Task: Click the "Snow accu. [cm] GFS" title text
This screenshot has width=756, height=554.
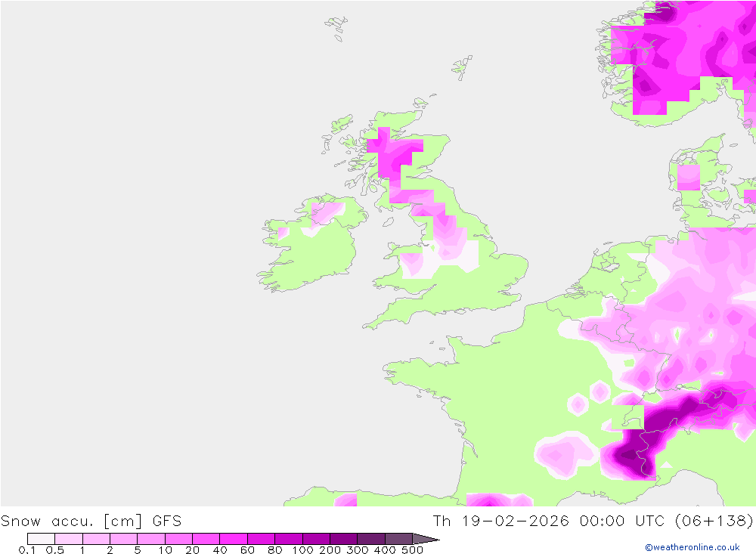Action: [x=91, y=522]
